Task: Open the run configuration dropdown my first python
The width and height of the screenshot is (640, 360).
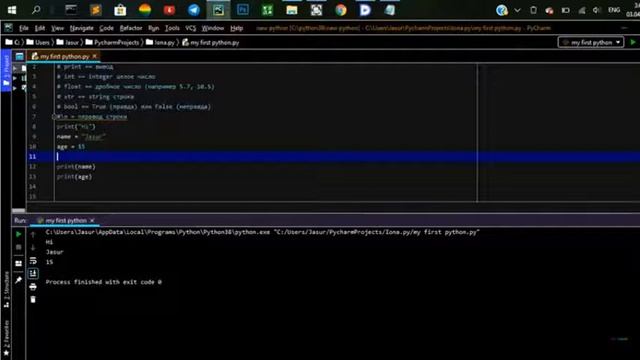Action: pyautogui.click(x=591, y=42)
